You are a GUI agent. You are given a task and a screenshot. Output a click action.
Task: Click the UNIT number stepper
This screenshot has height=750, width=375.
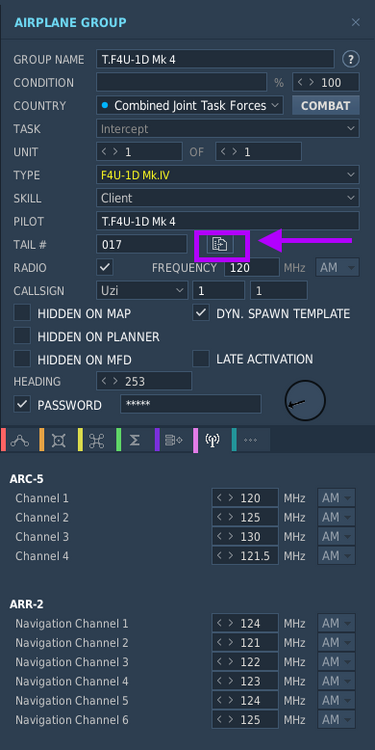[139, 152]
